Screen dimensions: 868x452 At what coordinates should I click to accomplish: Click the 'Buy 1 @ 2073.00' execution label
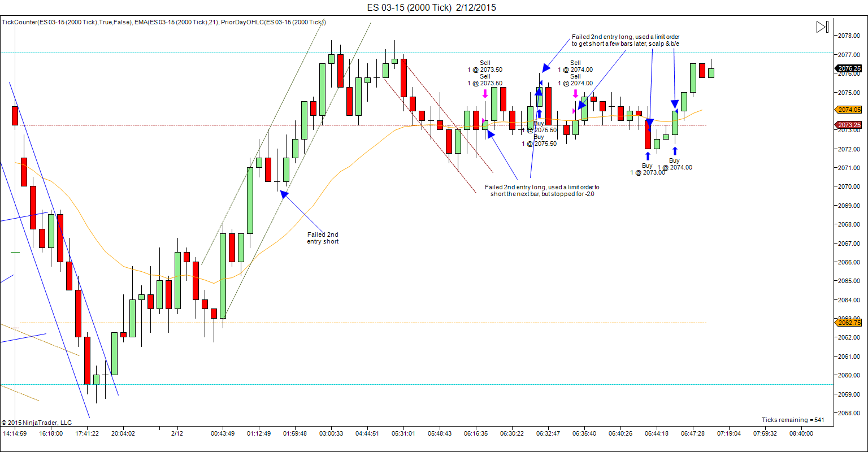[x=648, y=169]
